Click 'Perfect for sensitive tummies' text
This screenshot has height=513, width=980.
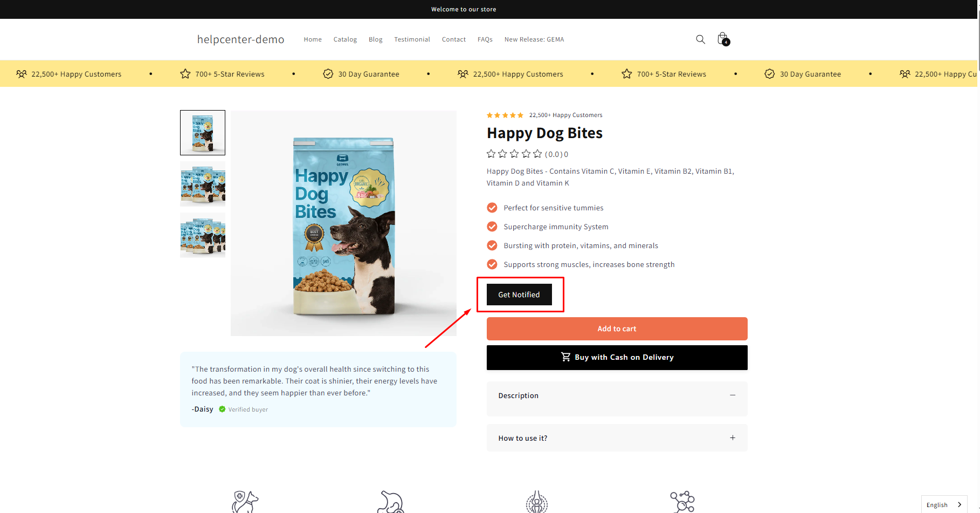click(554, 208)
